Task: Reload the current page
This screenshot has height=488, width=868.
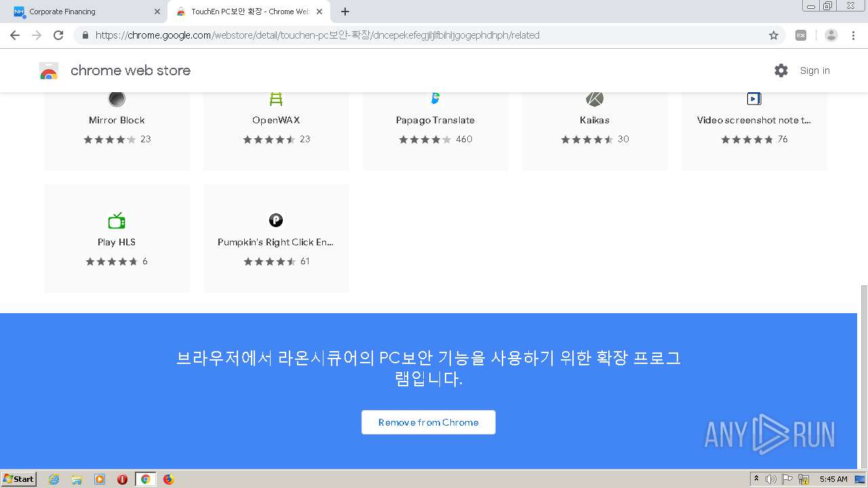Action: (x=58, y=35)
